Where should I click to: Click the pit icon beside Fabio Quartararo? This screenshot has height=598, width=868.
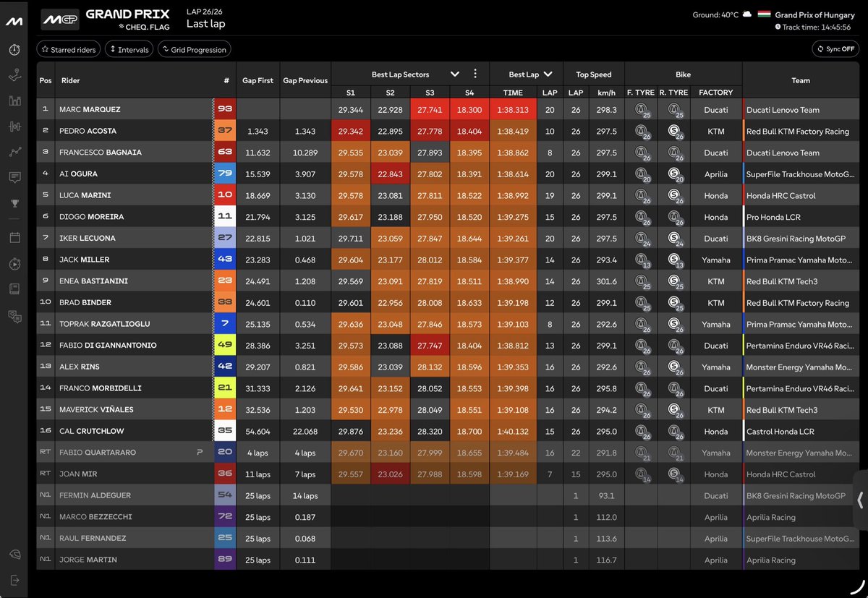point(200,453)
